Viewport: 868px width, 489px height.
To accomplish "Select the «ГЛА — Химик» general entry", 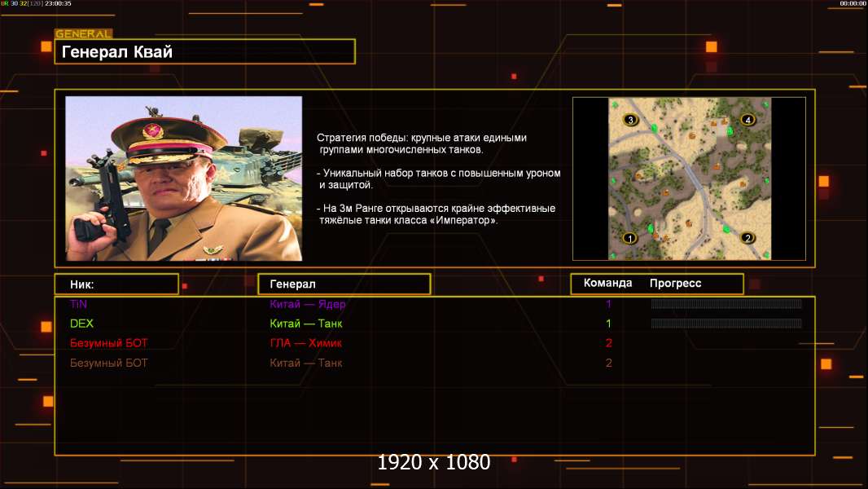I will 305,343.
